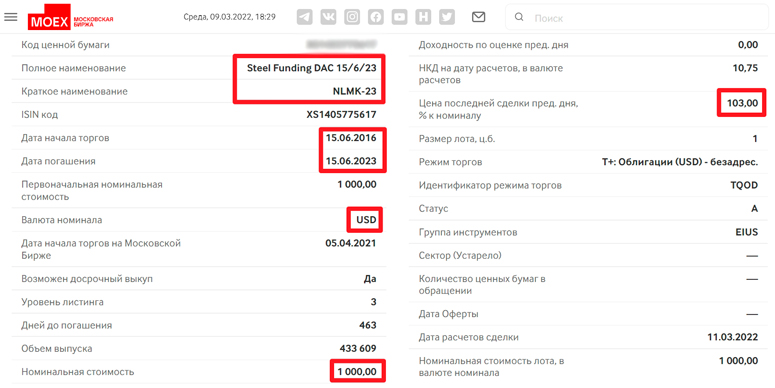Click the Объем выпуска label
This screenshot has width=775, height=388.
56,348
